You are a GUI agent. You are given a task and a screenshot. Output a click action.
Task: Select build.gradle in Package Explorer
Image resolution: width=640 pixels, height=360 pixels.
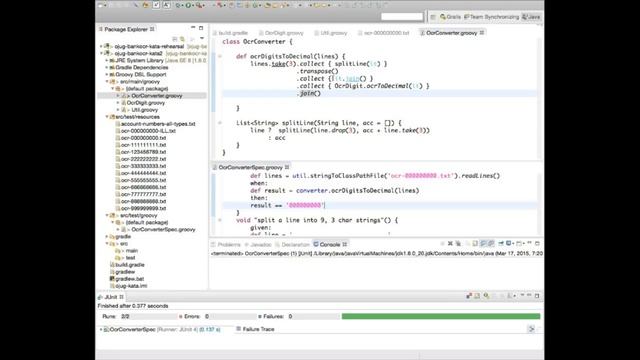[130, 264]
